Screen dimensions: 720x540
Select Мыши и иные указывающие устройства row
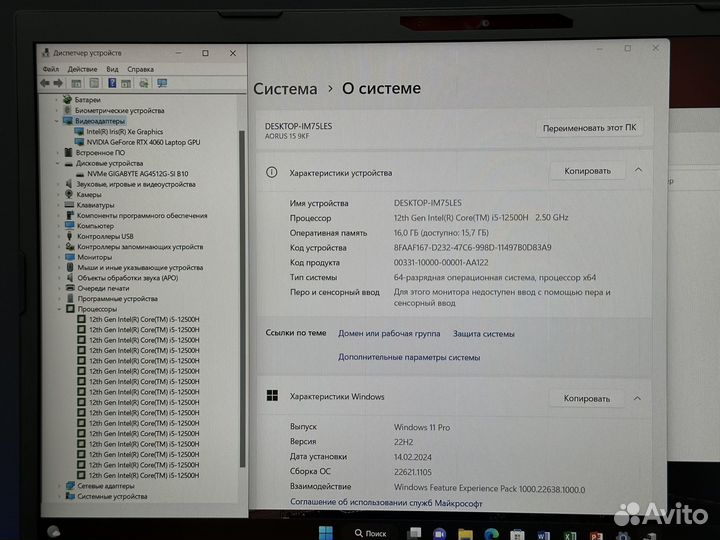(140, 267)
